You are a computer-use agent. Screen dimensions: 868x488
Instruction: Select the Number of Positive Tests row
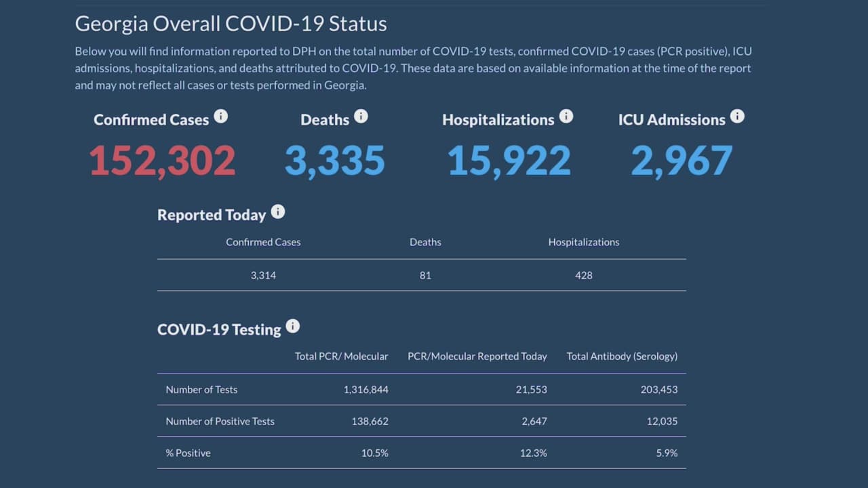(x=220, y=421)
